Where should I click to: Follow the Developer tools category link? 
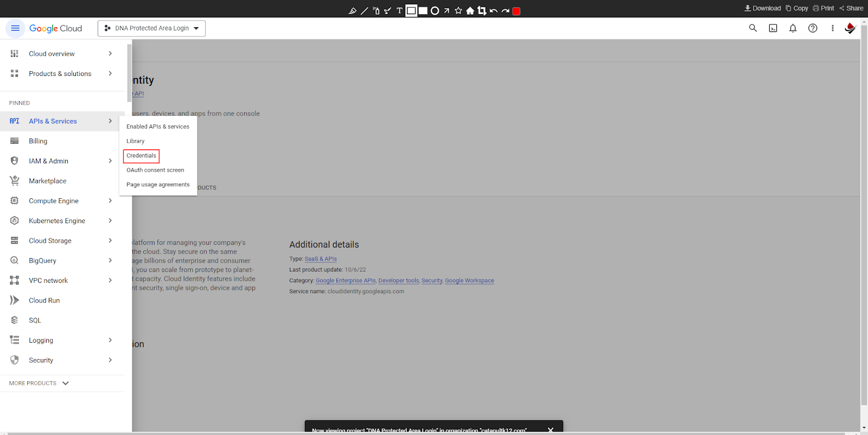pyautogui.click(x=399, y=281)
